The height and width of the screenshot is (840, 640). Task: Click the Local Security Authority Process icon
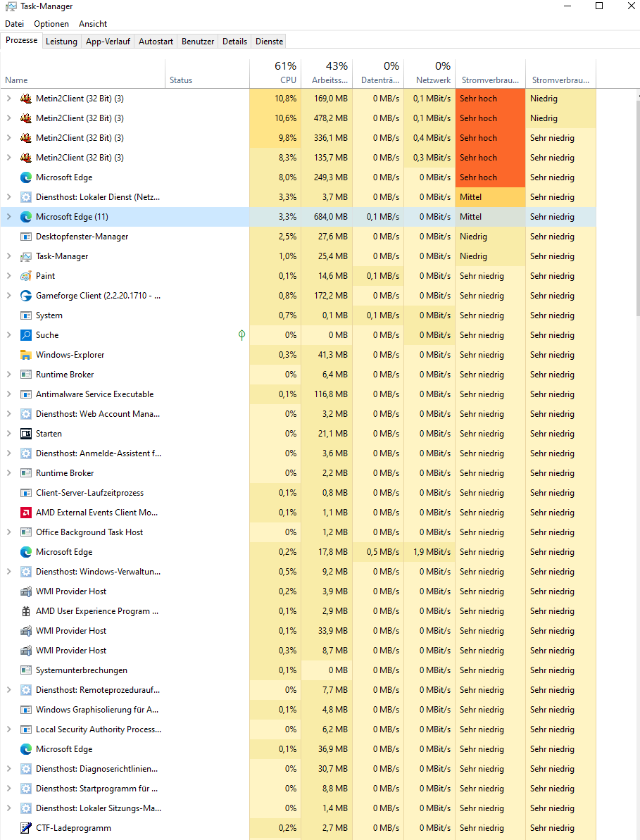[x=26, y=729]
